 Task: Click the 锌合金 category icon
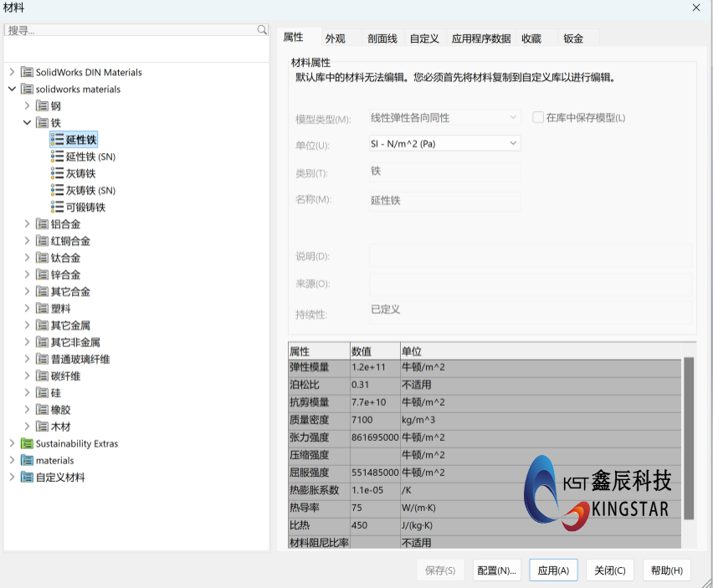click(43, 274)
